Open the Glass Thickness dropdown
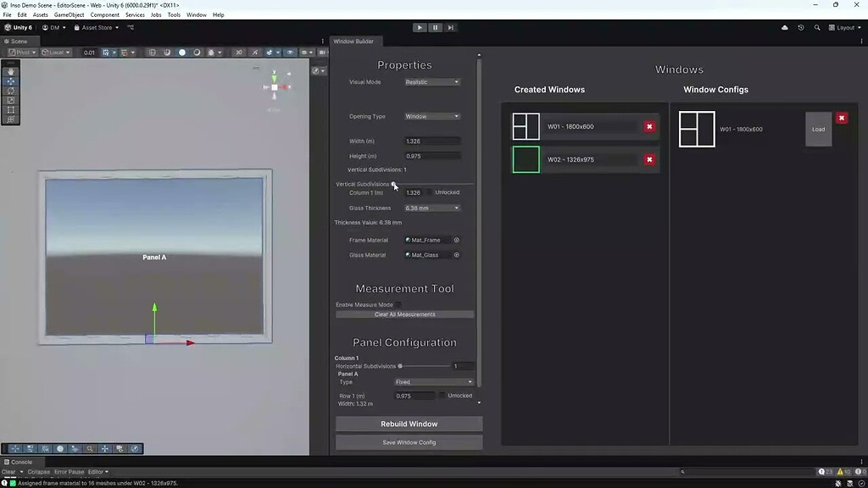This screenshot has height=488, width=868. (x=432, y=208)
